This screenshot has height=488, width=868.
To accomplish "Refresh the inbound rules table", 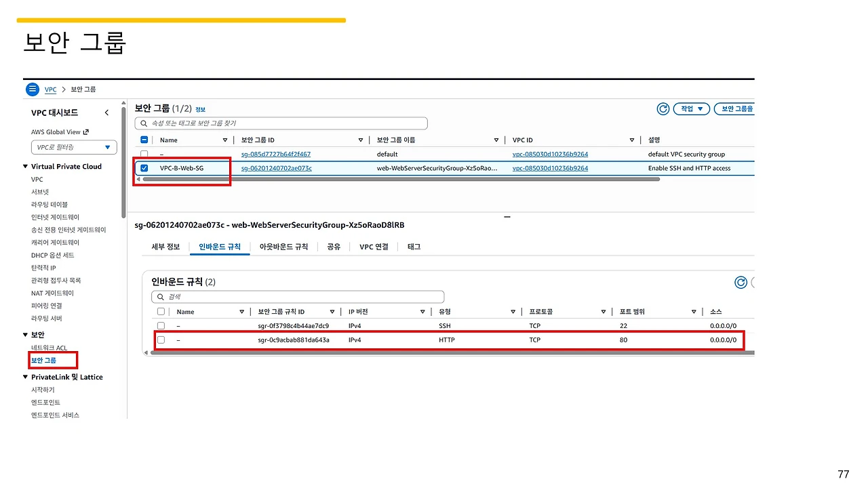I will coord(741,282).
